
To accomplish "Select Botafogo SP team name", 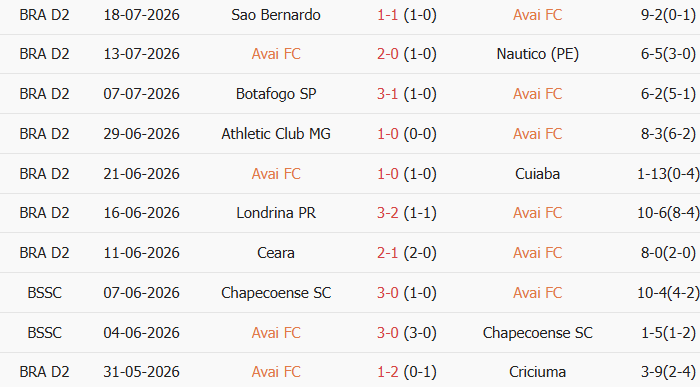I will coord(276,94).
